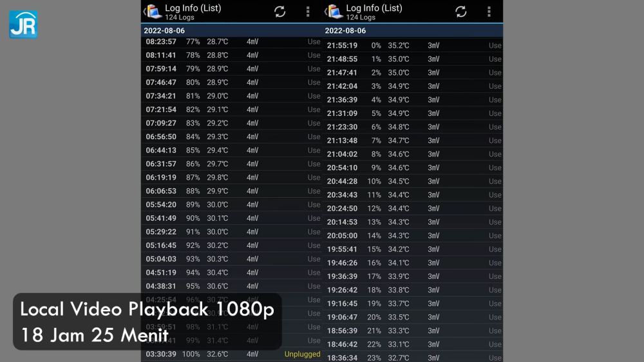Open the 05:54:20 log row showing 89%

coord(231,205)
